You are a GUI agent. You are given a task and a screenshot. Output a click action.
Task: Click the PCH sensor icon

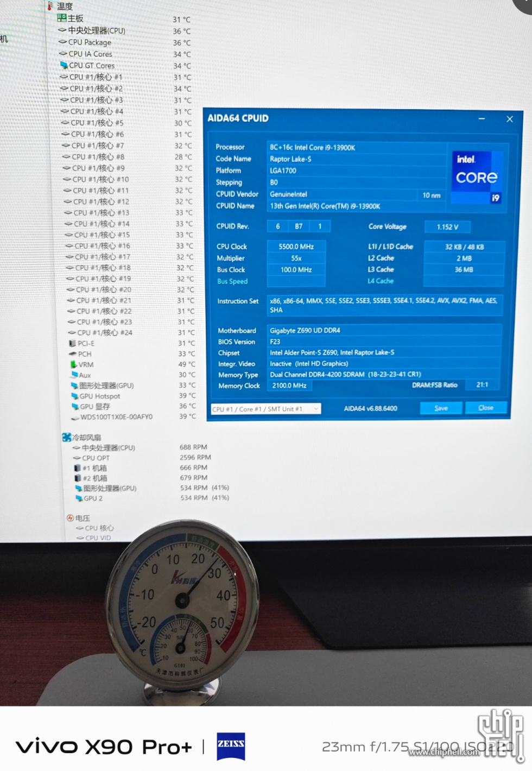click(x=72, y=353)
